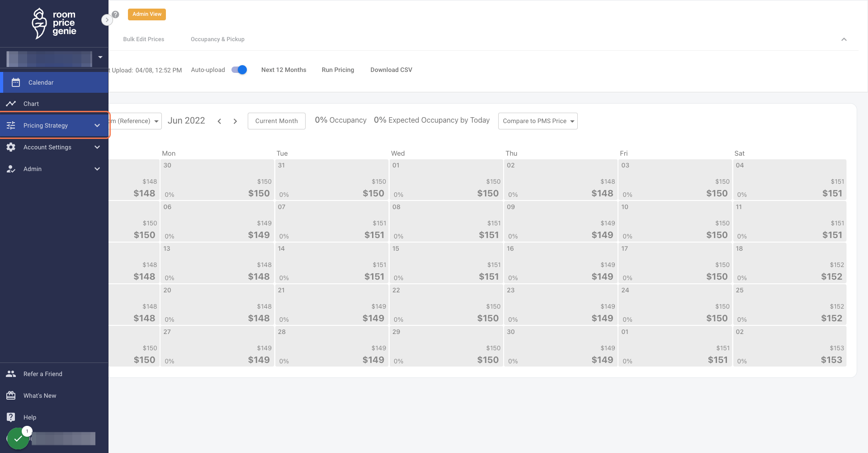The height and width of the screenshot is (453, 868).
Task: Click the Help question mark icon in sidebar
Action: click(11, 417)
